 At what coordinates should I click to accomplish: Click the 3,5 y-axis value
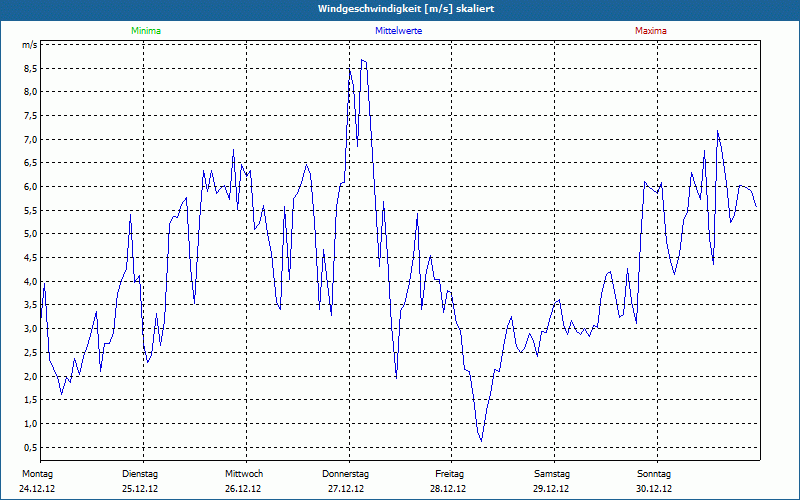click(x=31, y=305)
